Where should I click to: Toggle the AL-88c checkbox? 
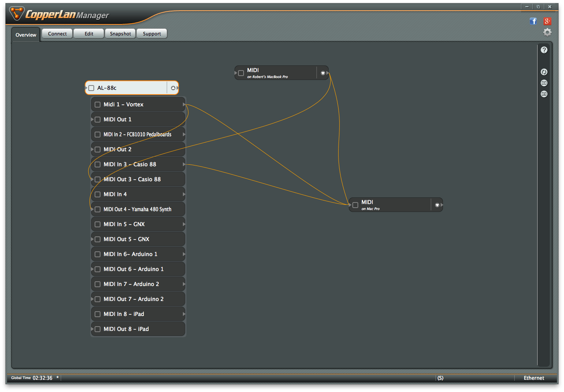(x=91, y=88)
